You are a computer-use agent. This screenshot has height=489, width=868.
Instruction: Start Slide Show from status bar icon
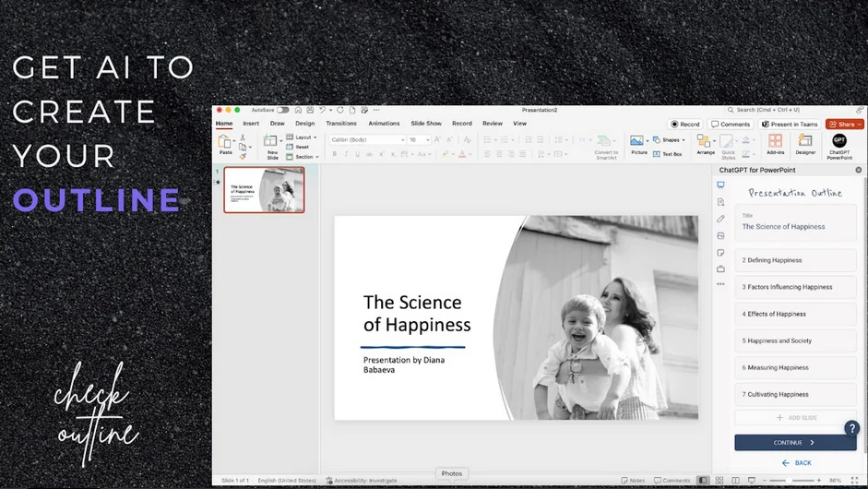pos(751,480)
